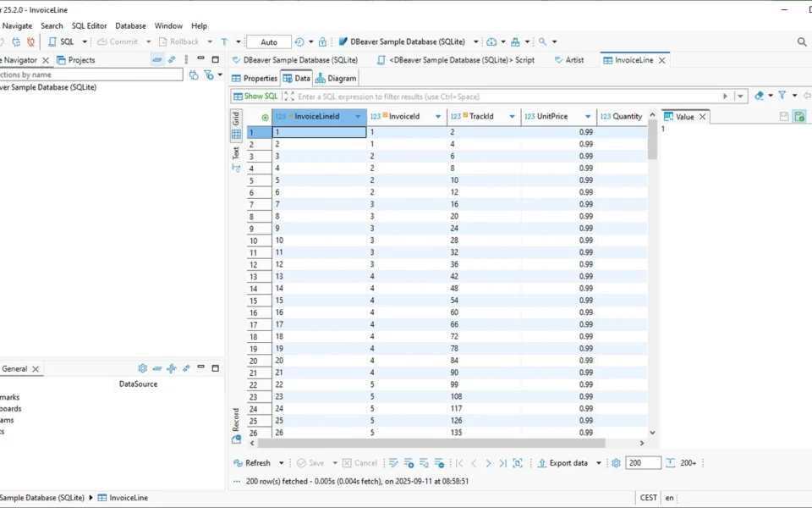Open InvoiceLineId column dropdown
Screen dimensions: 812x508
[x=358, y=117]
